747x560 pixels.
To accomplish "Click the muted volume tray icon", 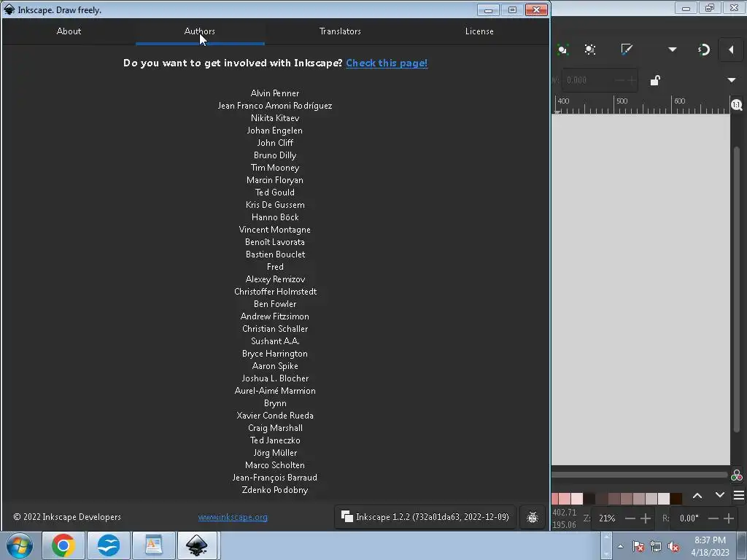I will 673,547.
